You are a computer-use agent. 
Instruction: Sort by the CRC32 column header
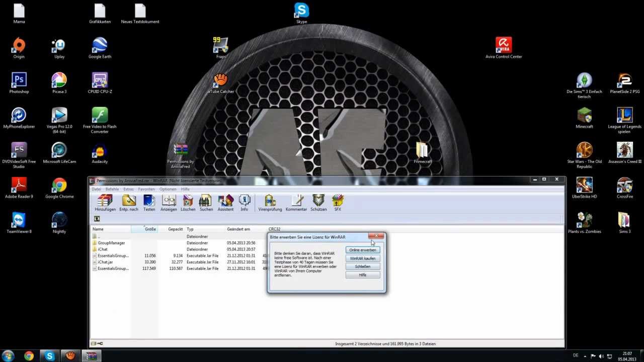(x=275, y=229)
